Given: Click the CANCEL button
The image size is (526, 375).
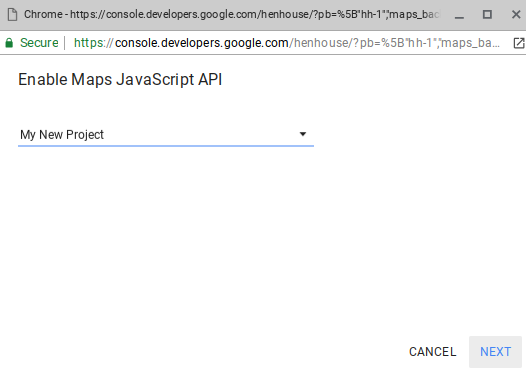Looking at the screenshot, I should click(432, 352).
